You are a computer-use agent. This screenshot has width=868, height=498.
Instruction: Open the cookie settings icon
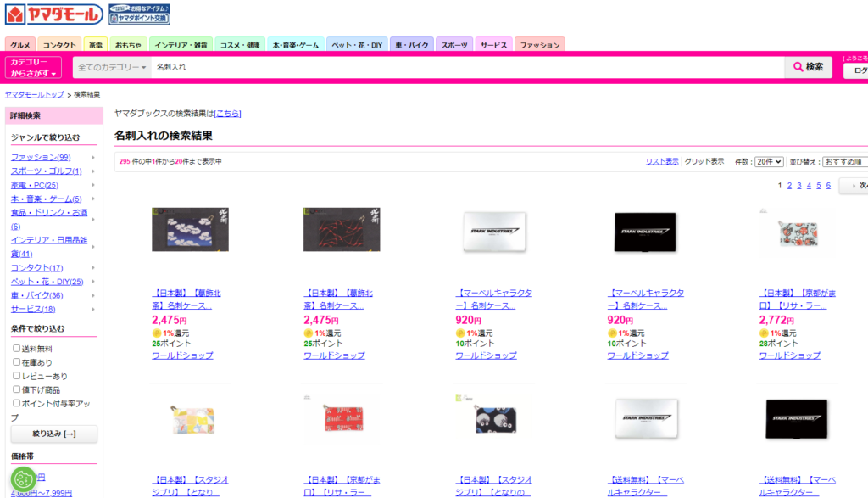[23, 479]
